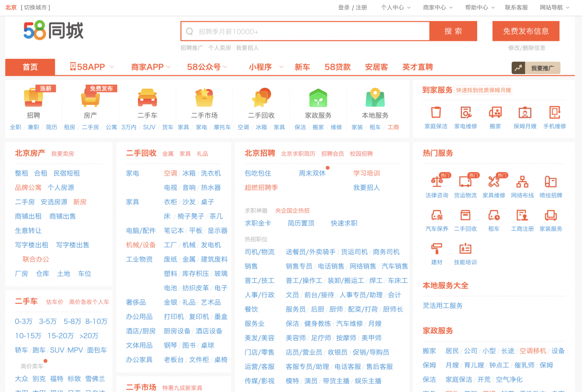Open the 货运物流 truck icon
Viewport: 582px width, 392px height.
click(465, 182)
